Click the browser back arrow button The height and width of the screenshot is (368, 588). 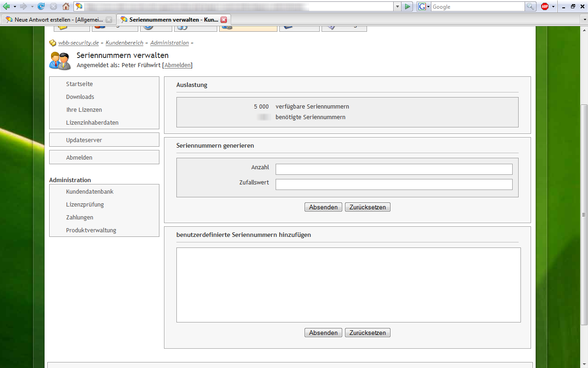(6, 6)
